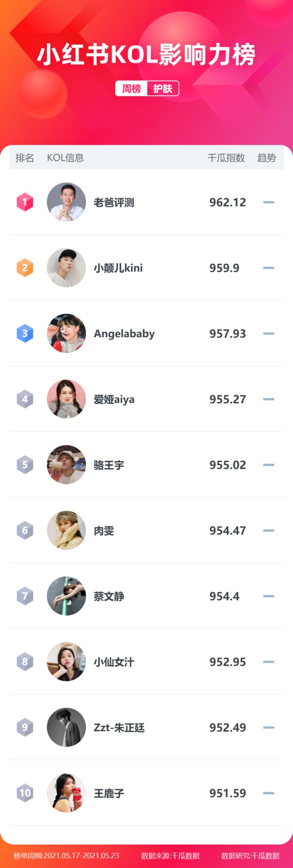Click the Zzt-朱正廷 name link

(x=119, y=728)
